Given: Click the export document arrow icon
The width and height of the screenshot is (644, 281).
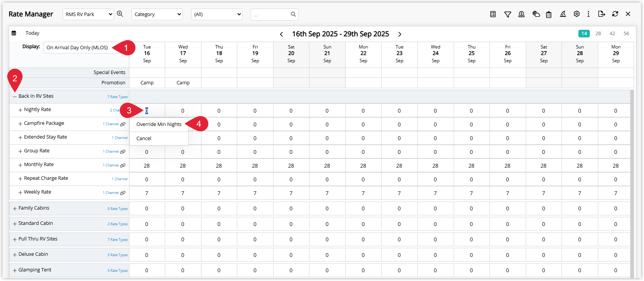Looking at the screenshot, I should (x=602, y=14).
